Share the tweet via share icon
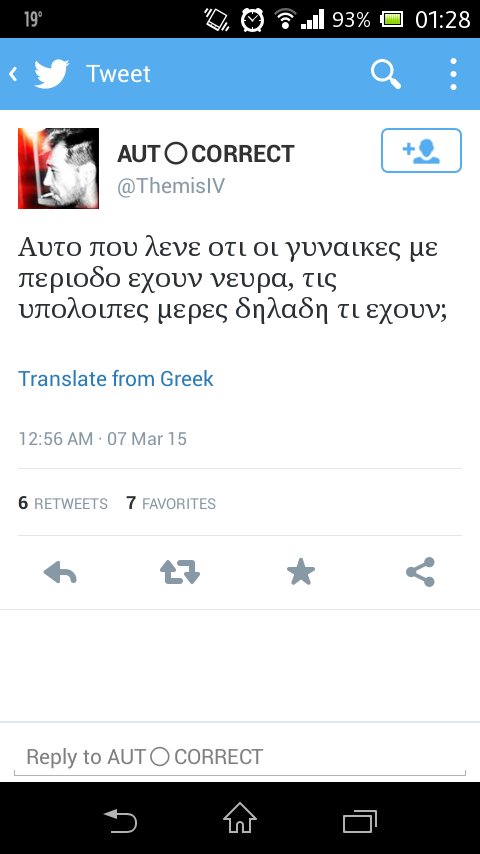 pyautogui.click(x=421, y=572)
